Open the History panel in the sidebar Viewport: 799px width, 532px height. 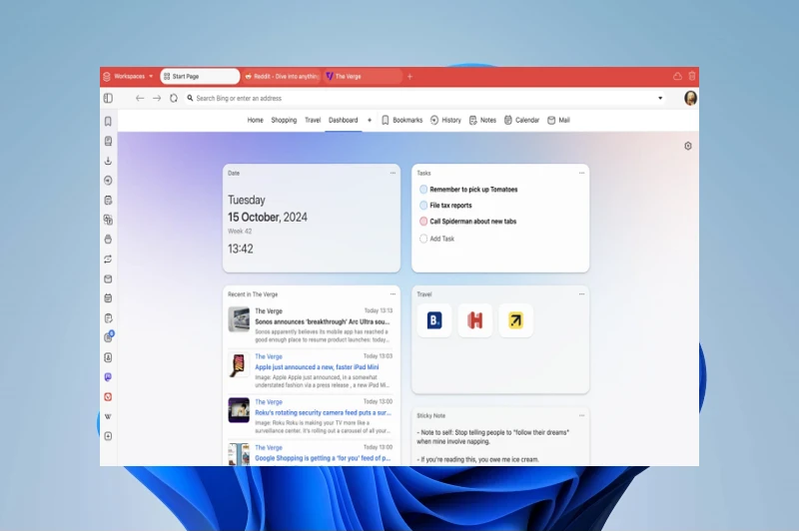click(x=108, y=181)
